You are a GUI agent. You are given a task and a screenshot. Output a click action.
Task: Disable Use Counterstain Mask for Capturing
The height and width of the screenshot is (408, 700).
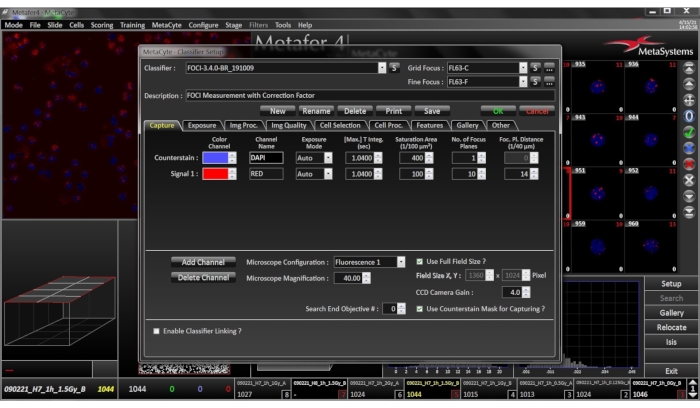[x=420, y=309]
